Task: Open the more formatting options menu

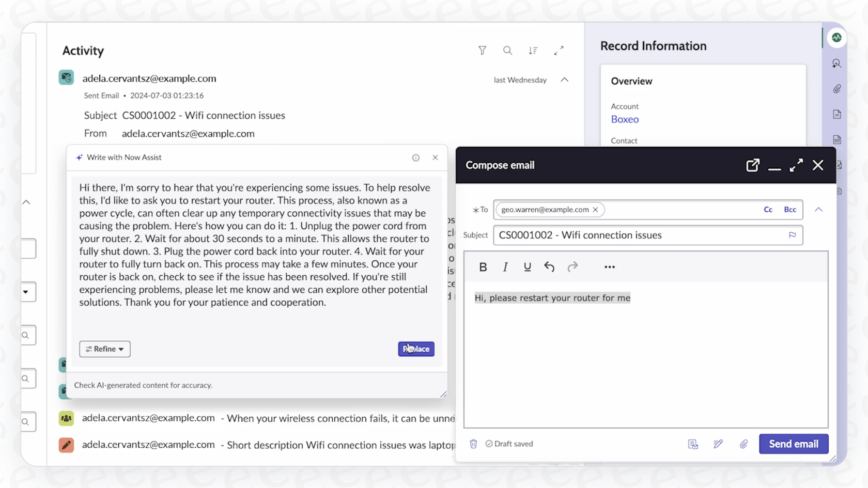Action: pyautogui.click(x=609, y=266)
